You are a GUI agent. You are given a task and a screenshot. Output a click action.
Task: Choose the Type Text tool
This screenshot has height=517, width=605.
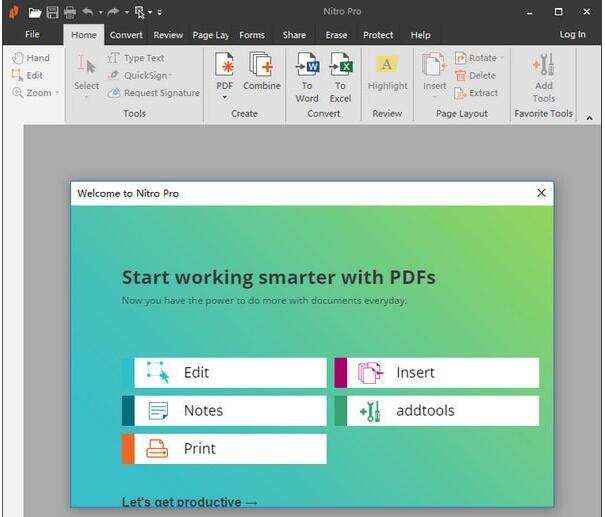click(135, 58)
